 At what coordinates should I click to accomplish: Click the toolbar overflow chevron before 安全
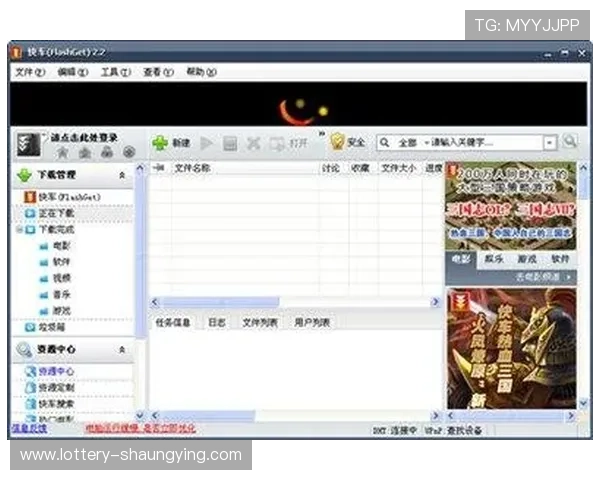click(x=322, y=134)
